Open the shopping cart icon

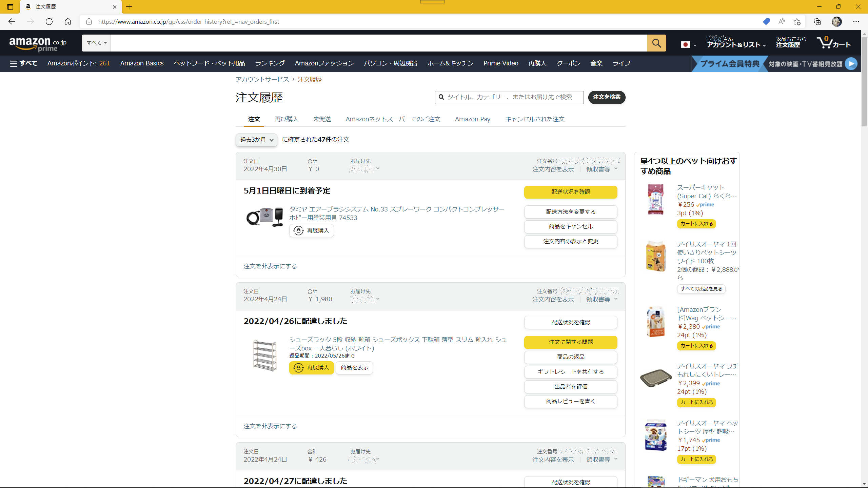pyautogui.click(x=834, y=43)
